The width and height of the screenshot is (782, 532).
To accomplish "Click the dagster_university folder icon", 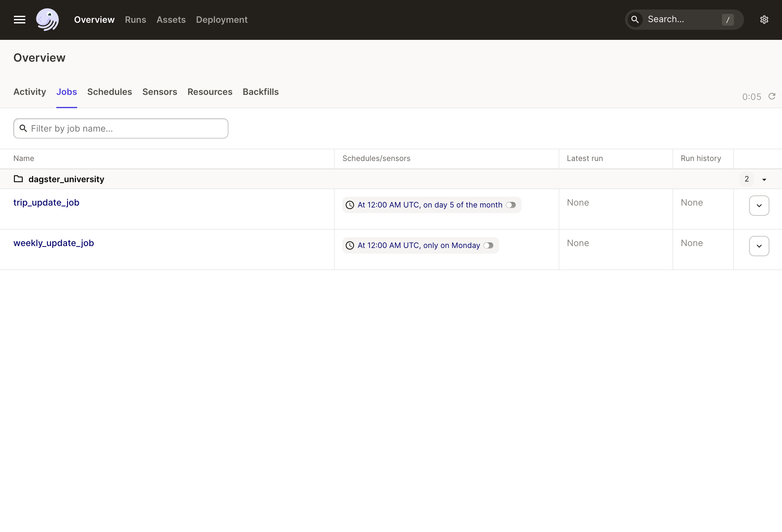I will (18, 179).
